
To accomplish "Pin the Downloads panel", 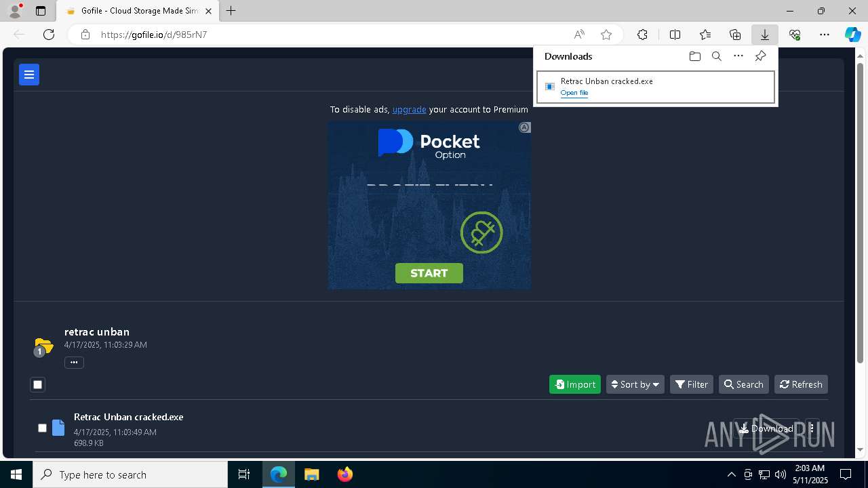I will (760, 56).
